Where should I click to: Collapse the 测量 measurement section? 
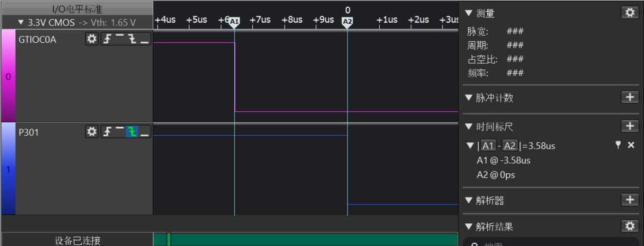469,13
